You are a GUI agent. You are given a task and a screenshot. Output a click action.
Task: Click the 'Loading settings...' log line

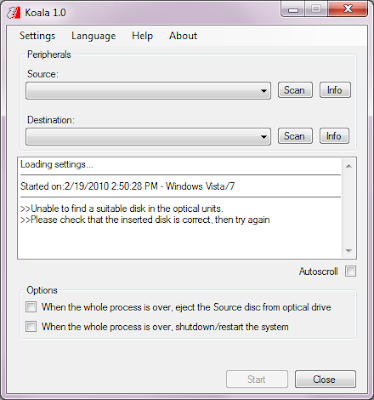pyautogui.click(x=57, y=165)
